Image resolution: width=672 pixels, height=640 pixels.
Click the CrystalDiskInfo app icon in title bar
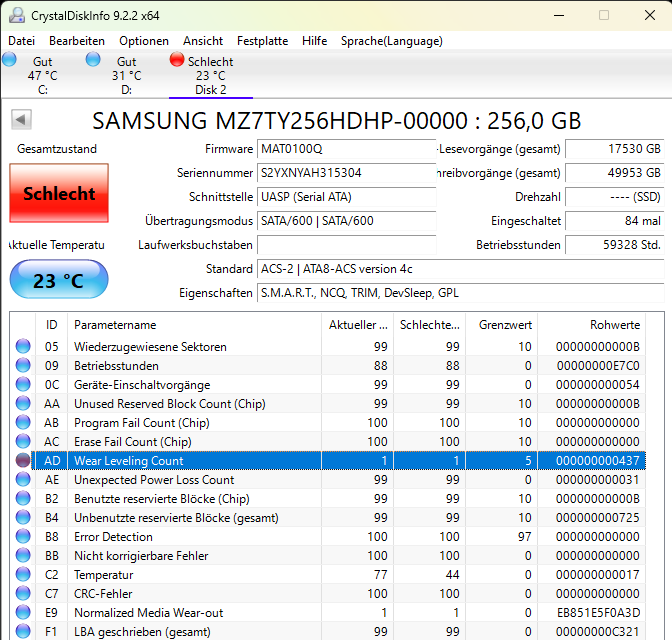(16, 15)
